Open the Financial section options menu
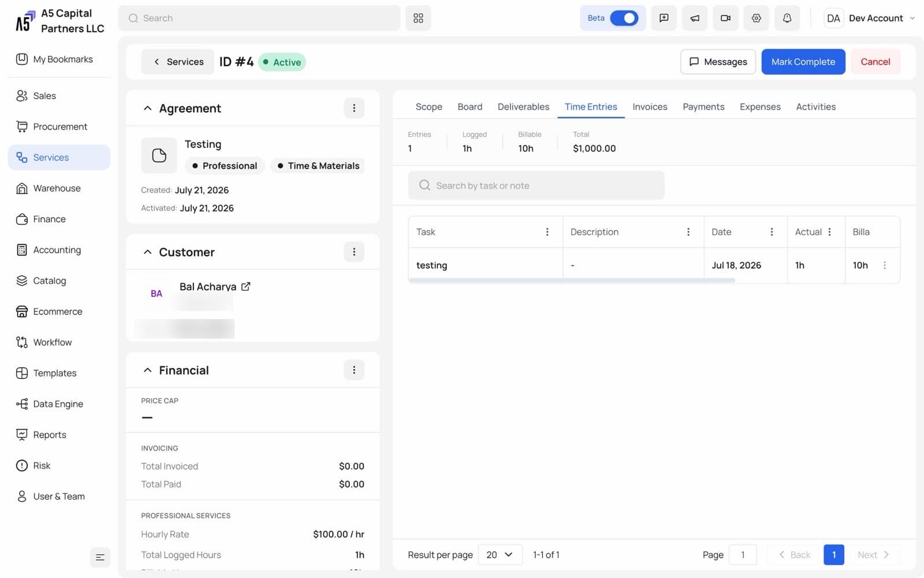Image resolution: width=924 pixels, height=578 pixels. click(x=354, y=370)
